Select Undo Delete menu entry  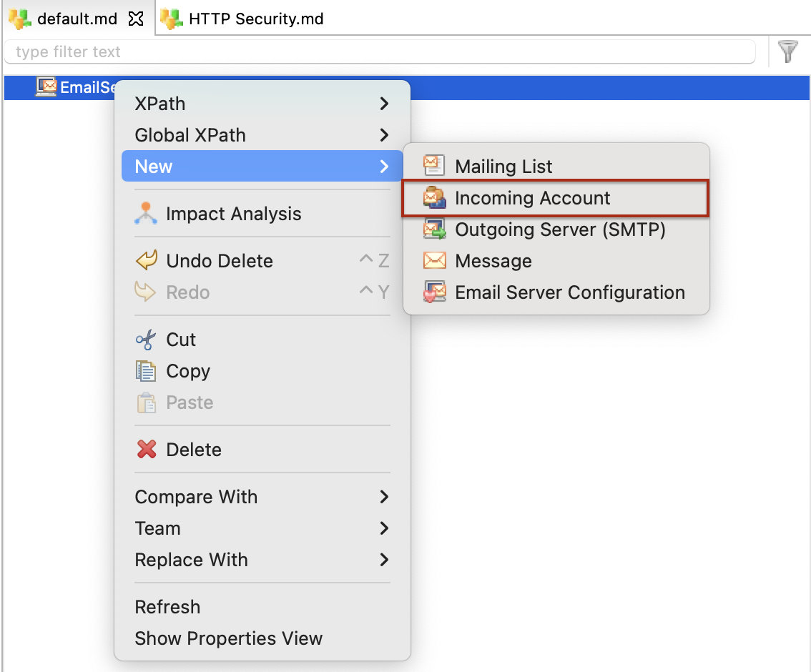point(219,261)
